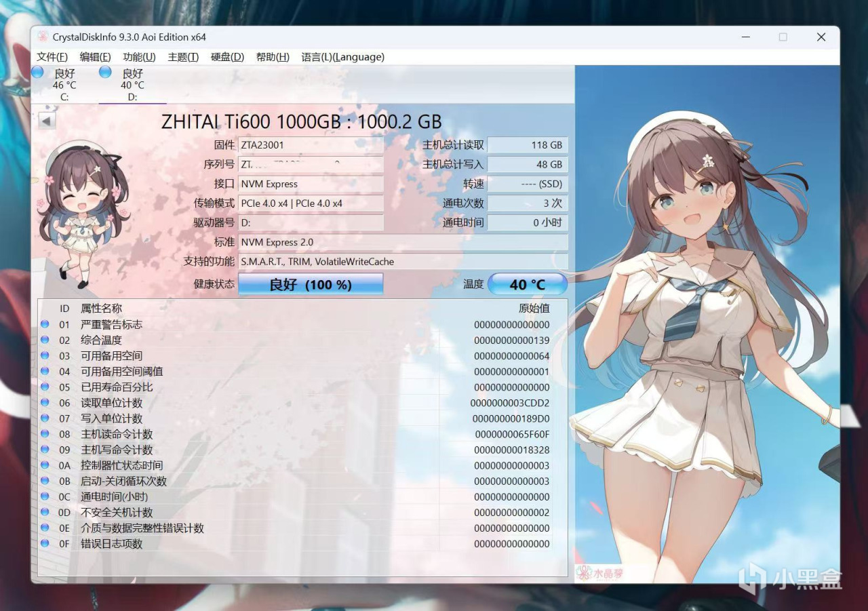The image size is (868, 611).
Task: Select the 可用备用空间 attribute row
Action: tap(296, 356)
